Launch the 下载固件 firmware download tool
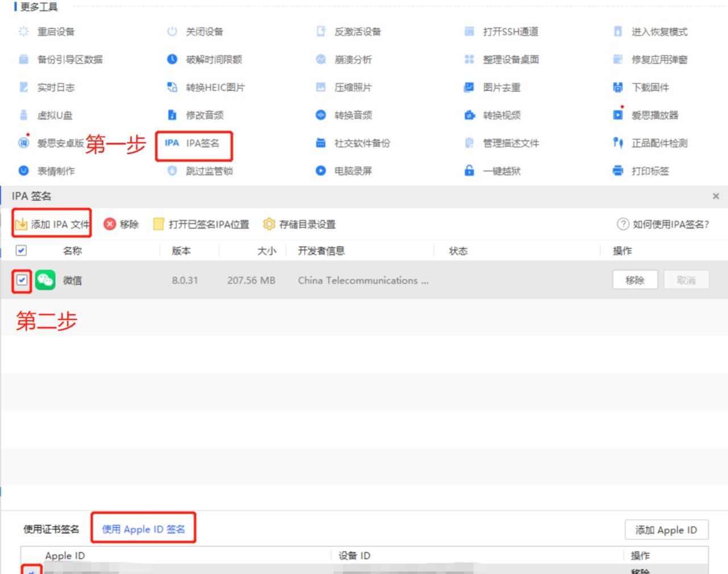 pyautogui.click(x=650, y=87)
